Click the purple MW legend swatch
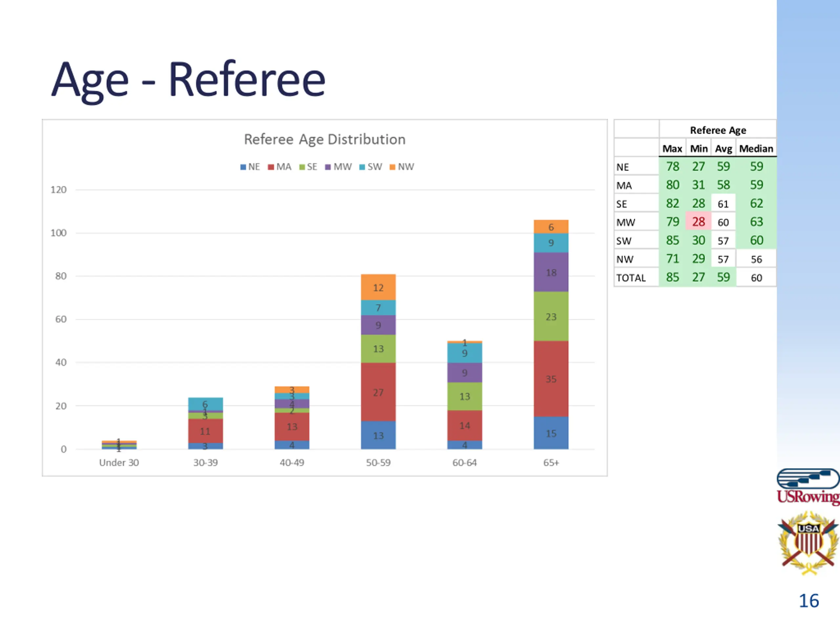The image size is (840, 630). pos(328,167)
